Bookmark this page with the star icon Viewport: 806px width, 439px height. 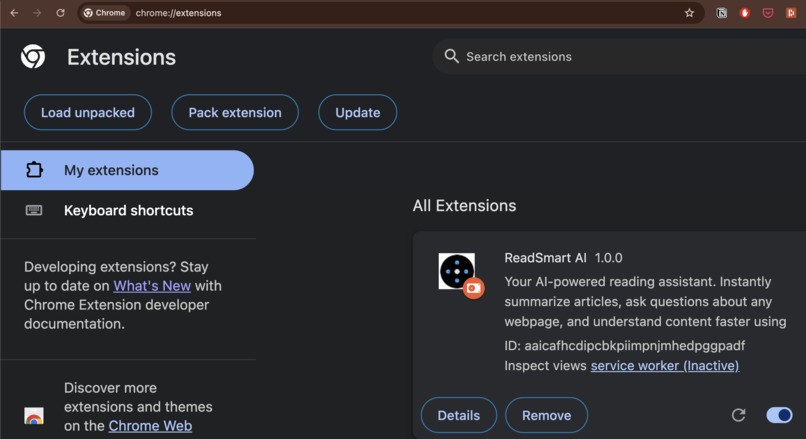[x=689, y=13]
